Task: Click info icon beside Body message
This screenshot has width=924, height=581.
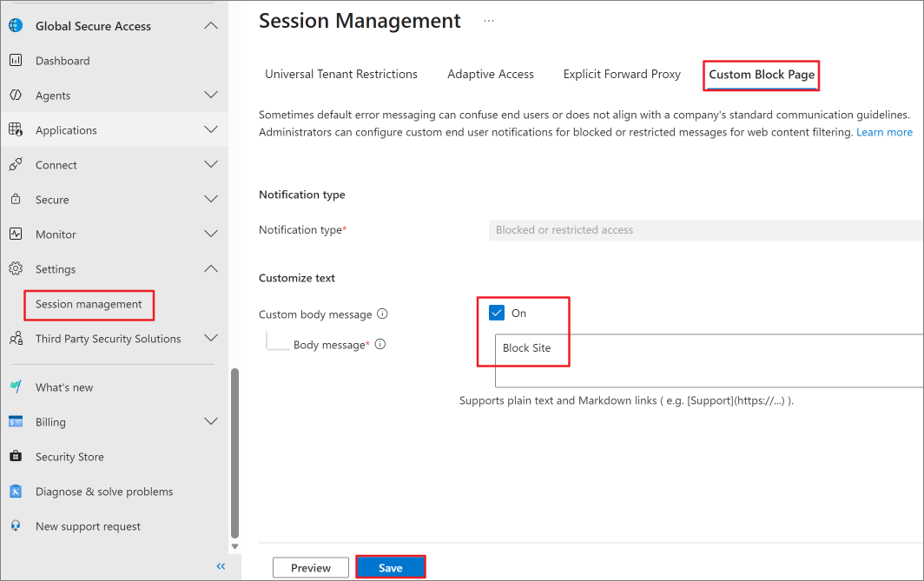Action: 380,344
